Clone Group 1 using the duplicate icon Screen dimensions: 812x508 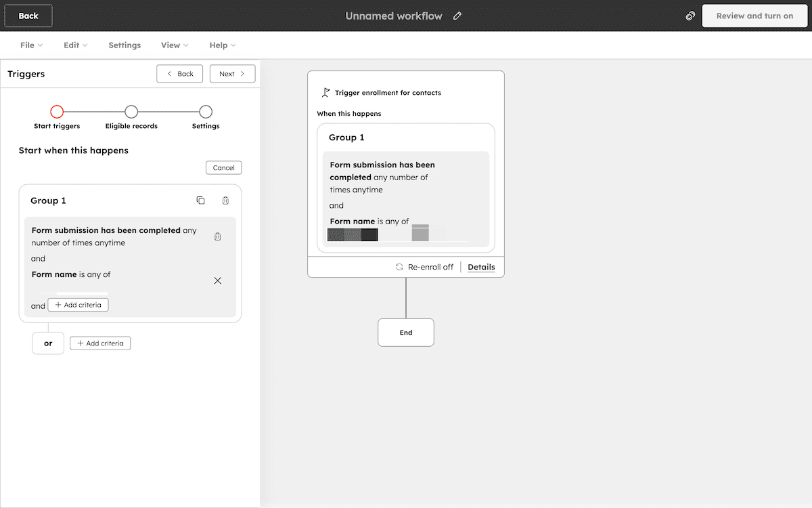[x=200, y=200]
